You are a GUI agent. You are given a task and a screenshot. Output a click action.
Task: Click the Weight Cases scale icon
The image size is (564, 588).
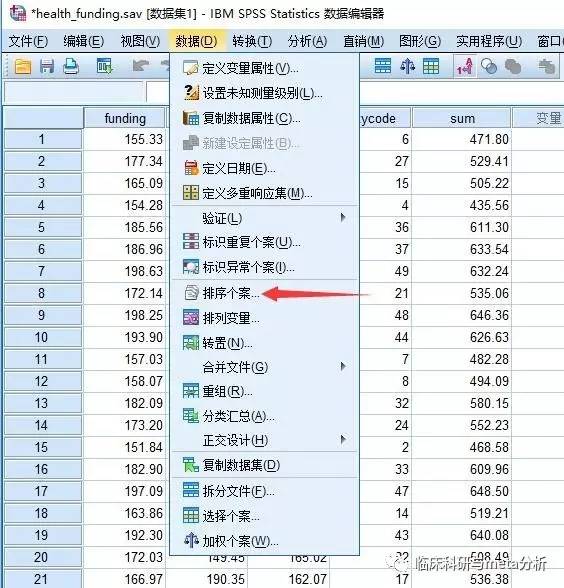[x=407, y=66]
